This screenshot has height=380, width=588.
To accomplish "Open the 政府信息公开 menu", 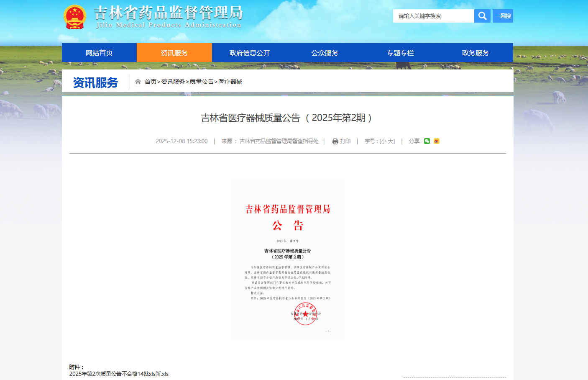I will 250,53.
